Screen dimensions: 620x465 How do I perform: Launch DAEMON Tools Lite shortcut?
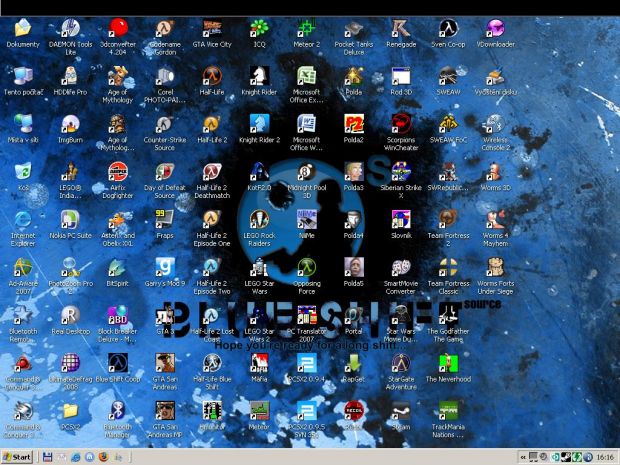pos(70,28)
